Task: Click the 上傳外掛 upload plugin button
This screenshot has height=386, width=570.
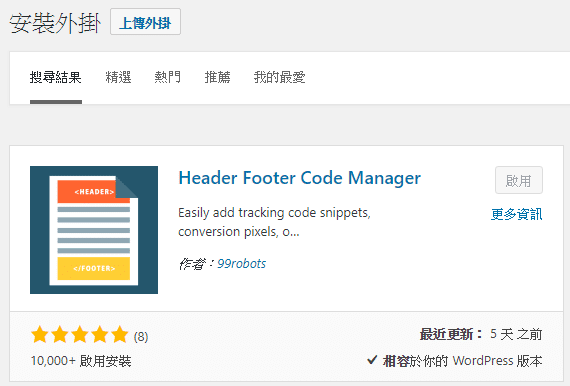Action: [145, 22]
